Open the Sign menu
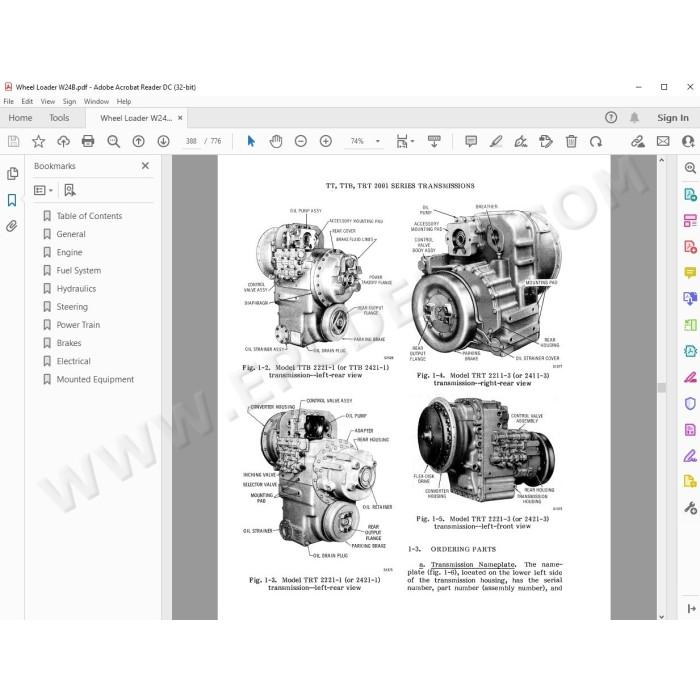This screenshot has height=700, width=700. (x=69, y=101)
